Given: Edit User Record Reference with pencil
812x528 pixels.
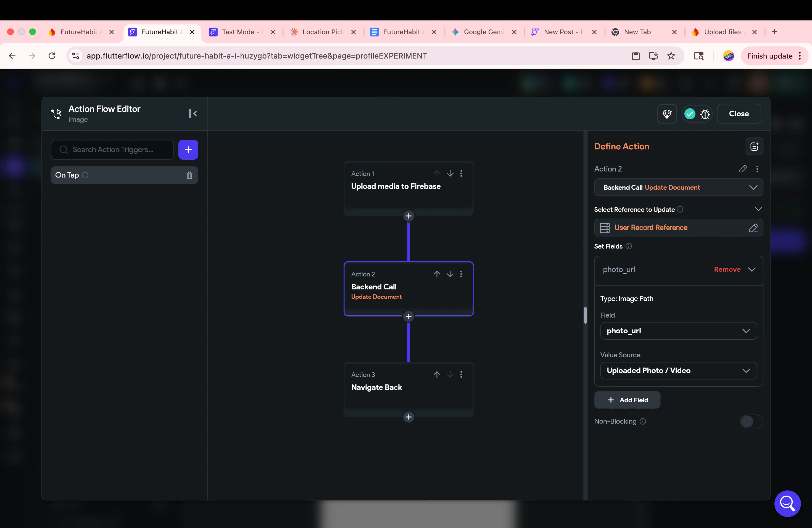Looking at the screenshot, I should (753, 228).
